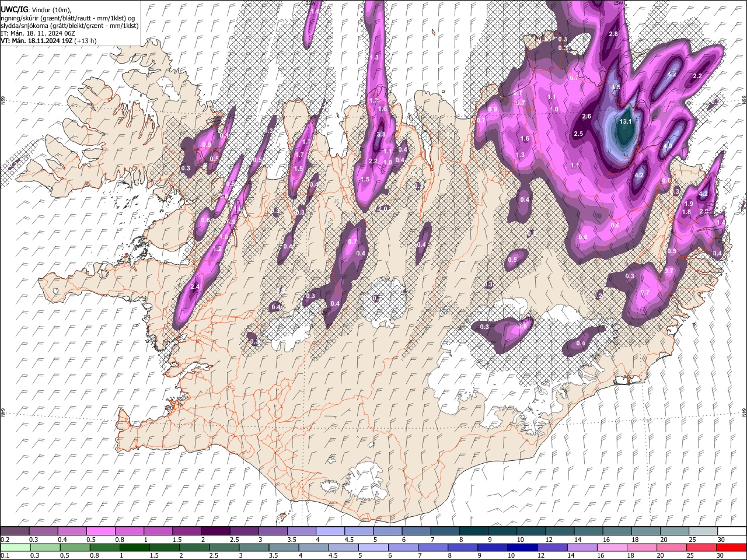This screenshot has height=560, width=747.
Task: Click the 'VT: Mán. 18.11.2024 19Z (+13 h)' line
Action: [48, 41]
